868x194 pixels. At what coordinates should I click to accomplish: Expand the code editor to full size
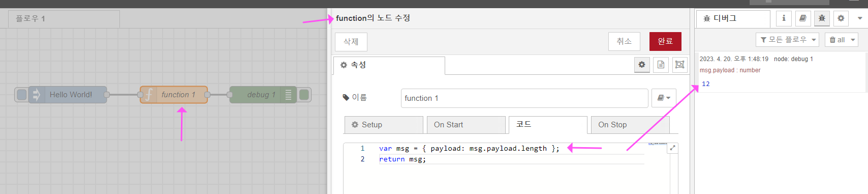[672, 148]
